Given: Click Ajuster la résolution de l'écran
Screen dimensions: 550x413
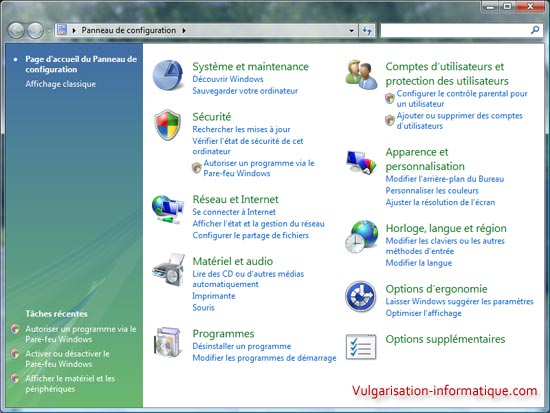Looking at the screenshot, I should click(x=440, y=202).
